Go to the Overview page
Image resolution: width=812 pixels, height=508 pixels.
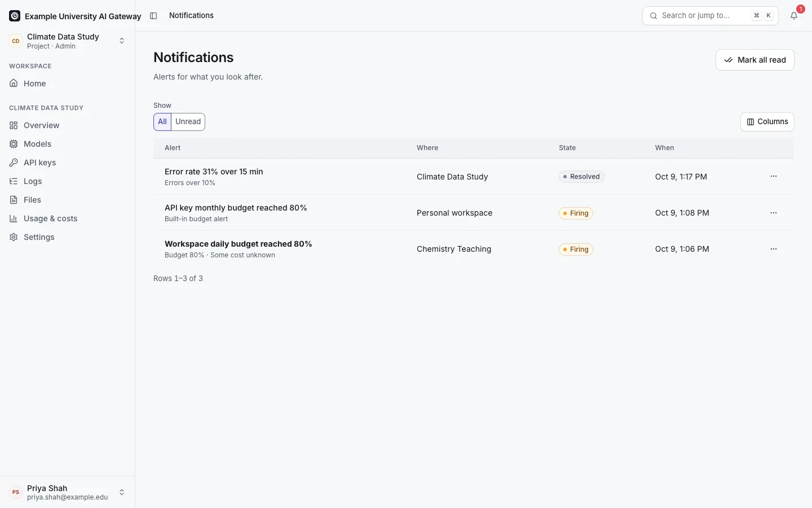click(68, 125)
